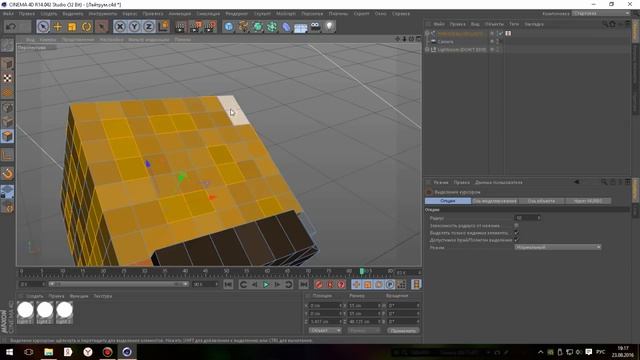Screen dimensions: 640x360
Task: Switch to the Опции tab in attributes
Action: pos(448,201)
